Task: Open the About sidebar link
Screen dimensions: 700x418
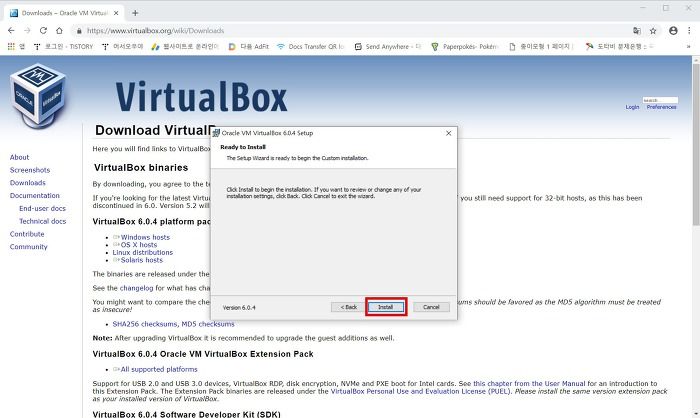Action: (19, 157)
